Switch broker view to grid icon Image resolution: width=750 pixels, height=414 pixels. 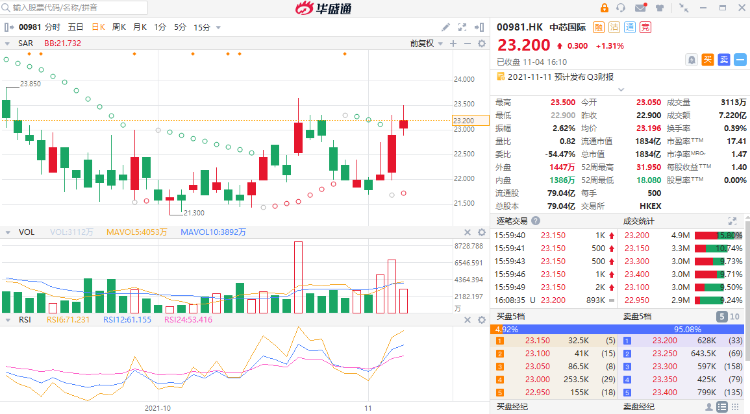pos(736,407)
